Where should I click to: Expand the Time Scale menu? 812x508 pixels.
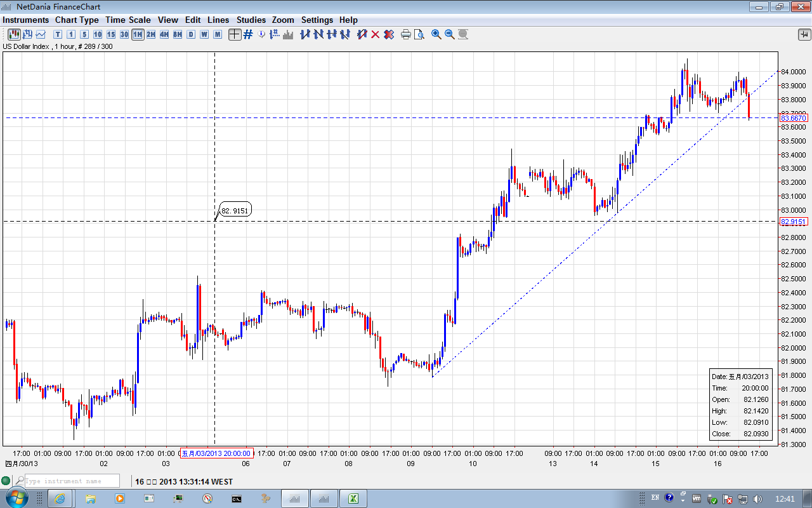128,20
